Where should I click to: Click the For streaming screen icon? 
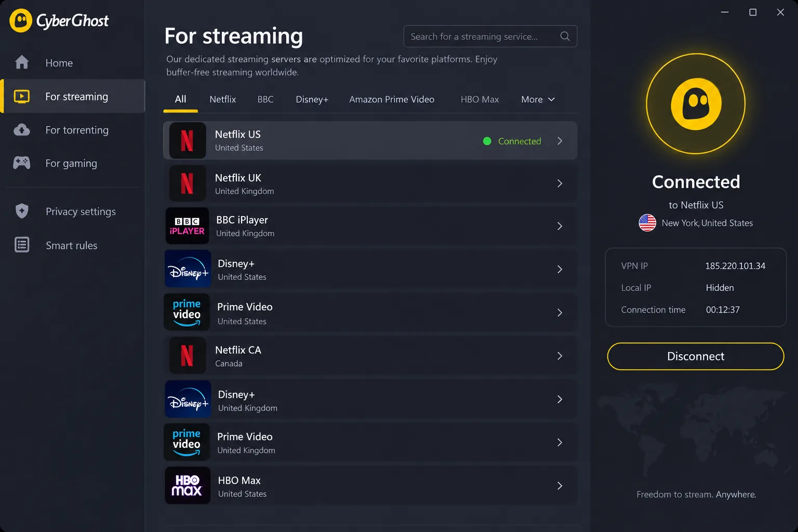pyautogui.click(x=22, y=97)
